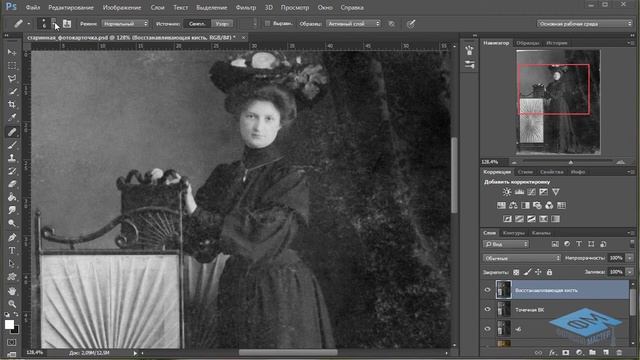
Task: Add a Curves adjustment
Action: click(x=531, y=191)
